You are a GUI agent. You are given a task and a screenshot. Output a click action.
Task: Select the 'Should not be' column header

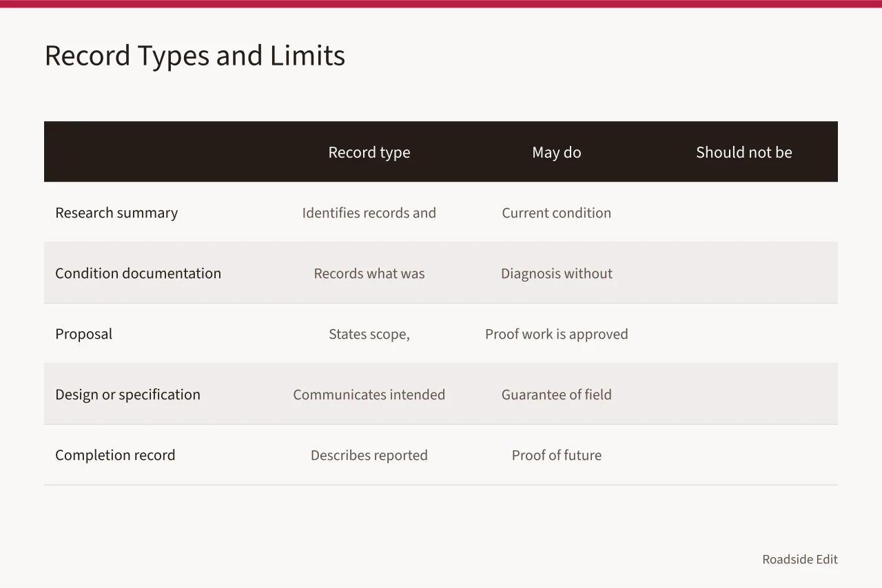click(744, 152)
